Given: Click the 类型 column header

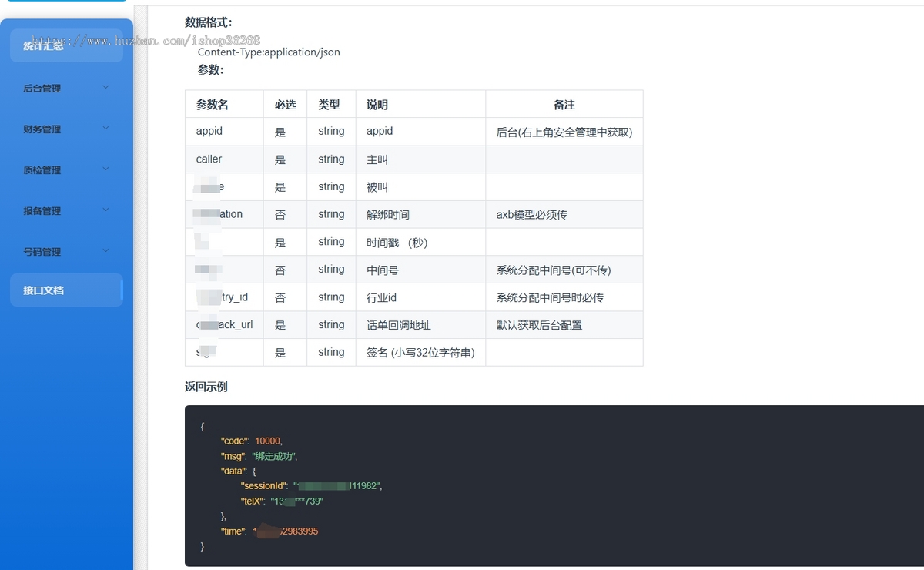Looking at the screenshot, I should [331, 104].
